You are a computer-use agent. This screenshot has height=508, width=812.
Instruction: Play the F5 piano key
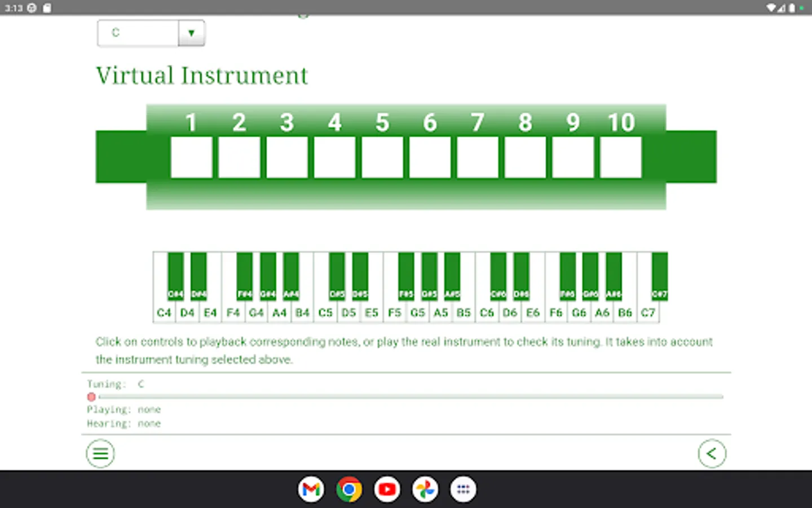coord(395,312)
